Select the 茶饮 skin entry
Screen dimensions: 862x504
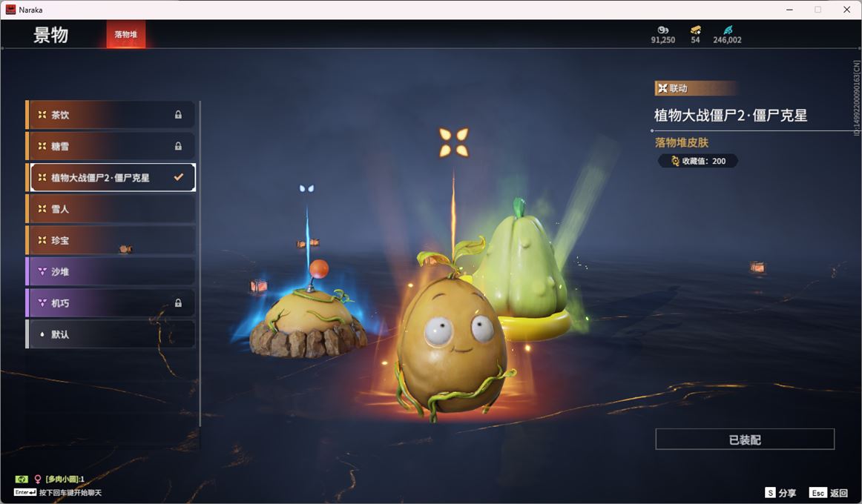(x=111, y=115)
